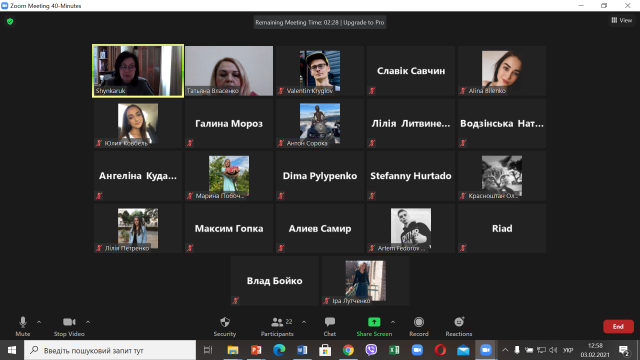The image size is (640, 360).
Task: Open the Security shield icon
Action: [x=225, y=322]
